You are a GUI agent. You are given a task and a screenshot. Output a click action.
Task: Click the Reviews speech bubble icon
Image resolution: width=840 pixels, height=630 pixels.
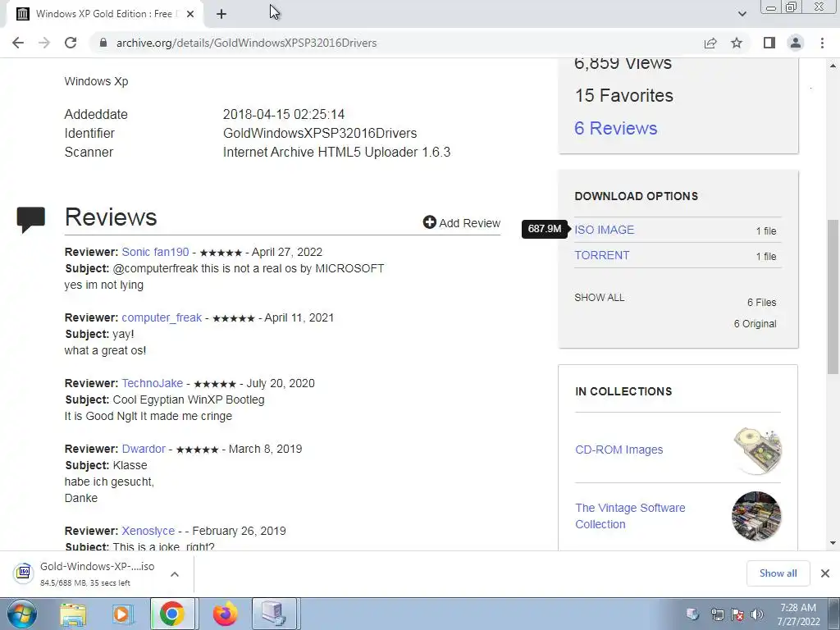click(x=31, y=219)
